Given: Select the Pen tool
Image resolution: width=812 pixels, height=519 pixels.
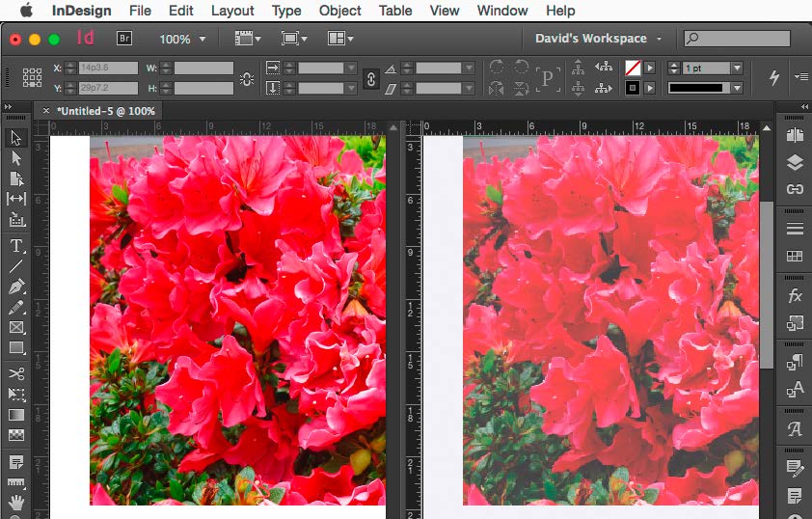Looking at the screenshot, I should 16,287.
